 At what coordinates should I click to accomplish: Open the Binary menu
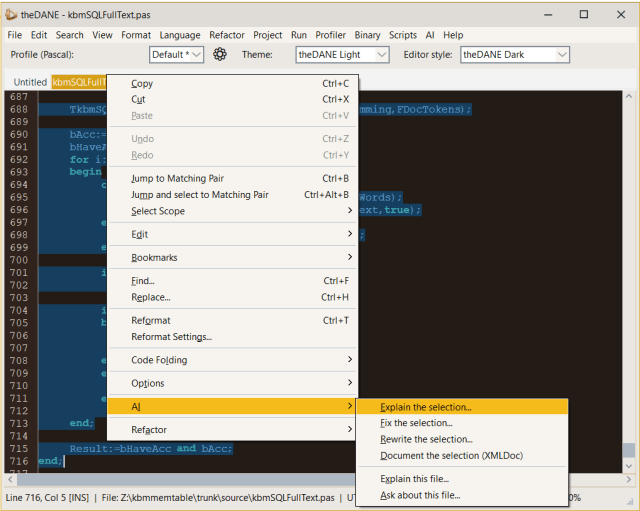pos(367,35)
